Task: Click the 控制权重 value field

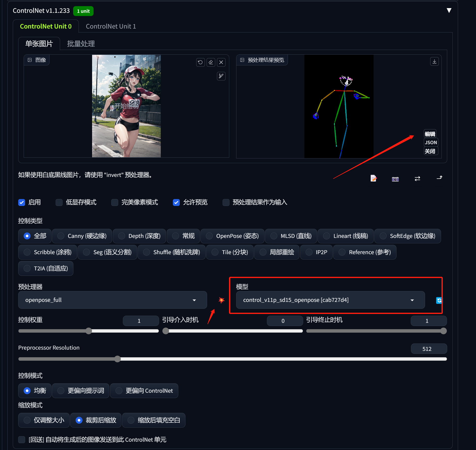Action: point(141,321)
